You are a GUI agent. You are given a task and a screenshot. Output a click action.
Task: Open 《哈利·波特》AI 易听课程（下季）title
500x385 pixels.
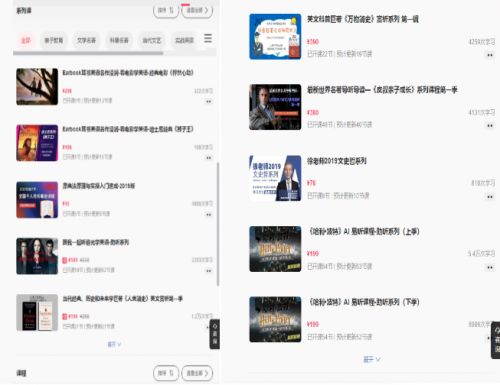point(364,302)
